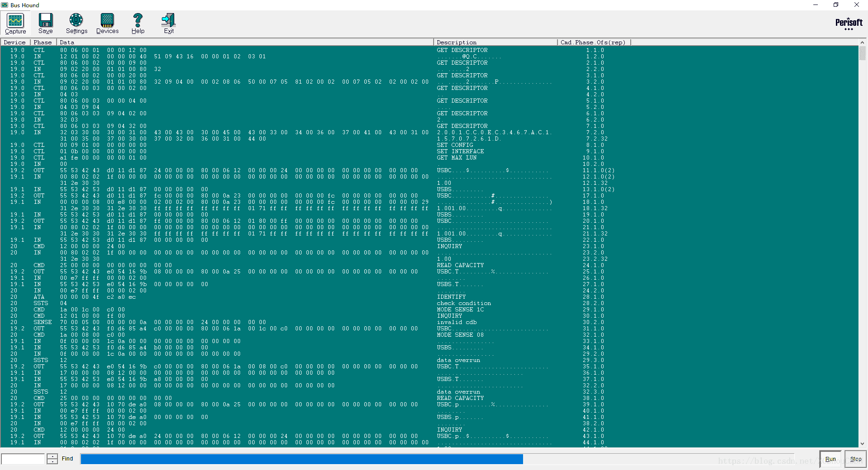Screen dimensions: 868x470
Task: Select the MODE SENSE 08 description row
Action: 460,335
